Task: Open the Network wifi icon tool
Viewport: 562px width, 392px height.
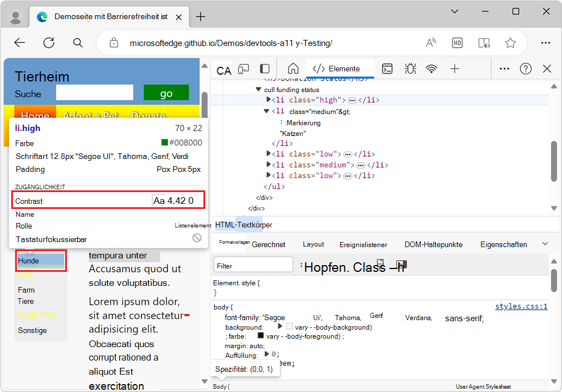Action: tap(432, 69)
